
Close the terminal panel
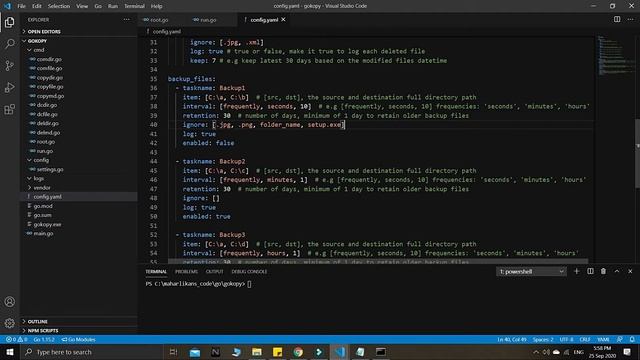pos(630,271)
